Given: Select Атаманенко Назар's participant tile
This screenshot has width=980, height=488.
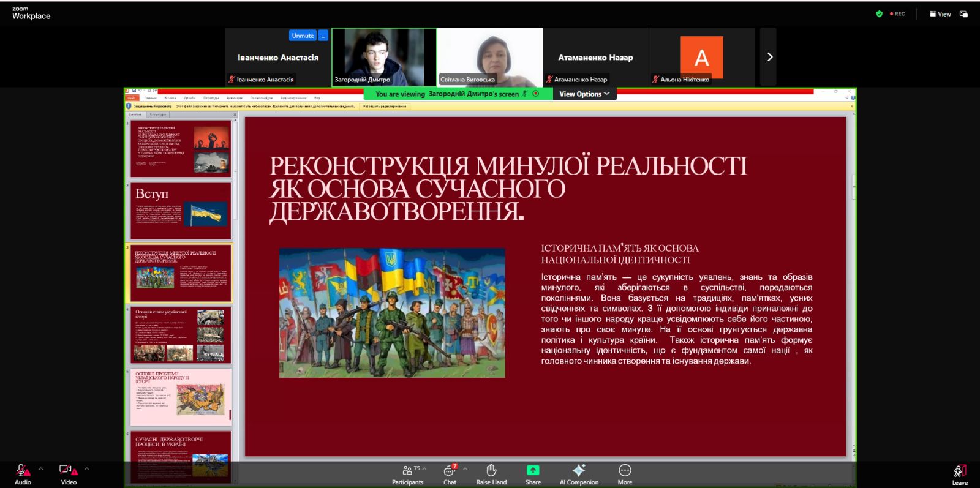Looking at the screenshot, I should pyautogui.click(x=595, y=57).
